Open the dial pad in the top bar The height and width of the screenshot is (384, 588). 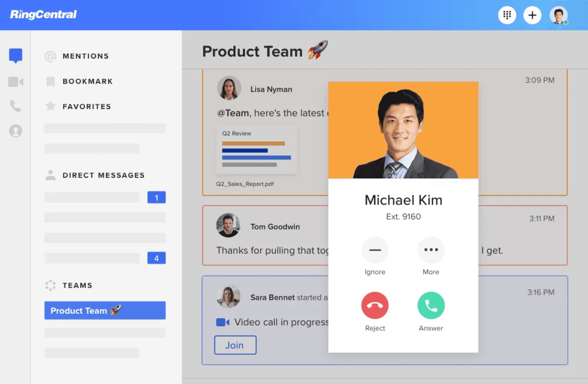click(508, 15)
